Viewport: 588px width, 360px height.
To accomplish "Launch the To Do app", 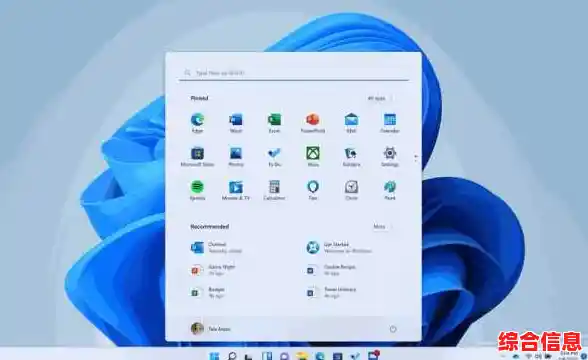I will coord(274,157).
